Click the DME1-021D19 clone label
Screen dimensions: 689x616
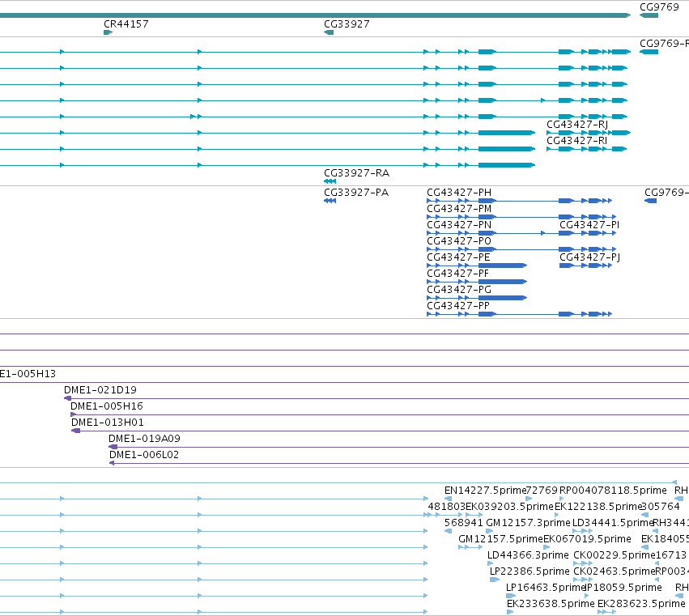pyautogui.click(x=100, y=390)
